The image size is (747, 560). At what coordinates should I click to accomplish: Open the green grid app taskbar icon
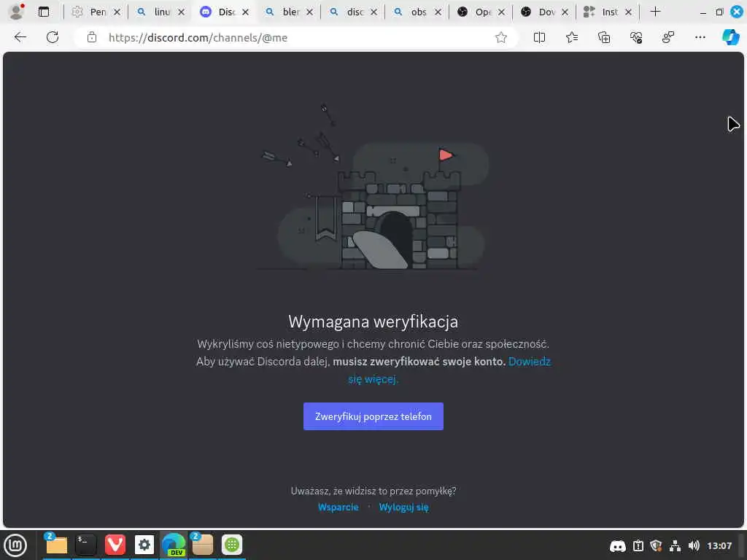pyautogui.click(x=232, y=545)
